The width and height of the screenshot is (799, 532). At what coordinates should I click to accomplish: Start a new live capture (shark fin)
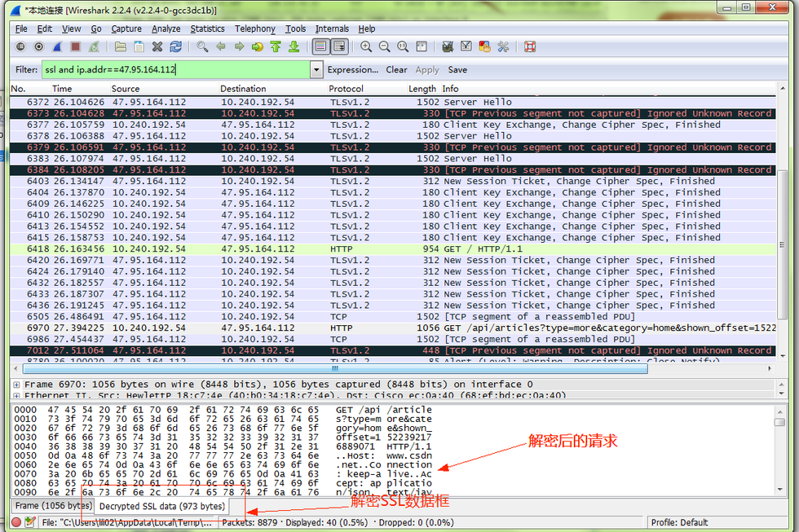[57, 46]
